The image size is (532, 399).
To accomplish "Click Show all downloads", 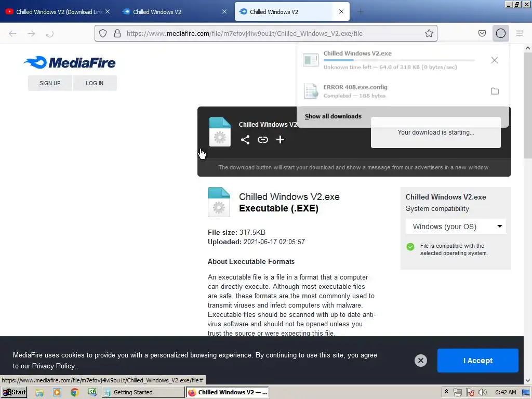I will [333, 116].
